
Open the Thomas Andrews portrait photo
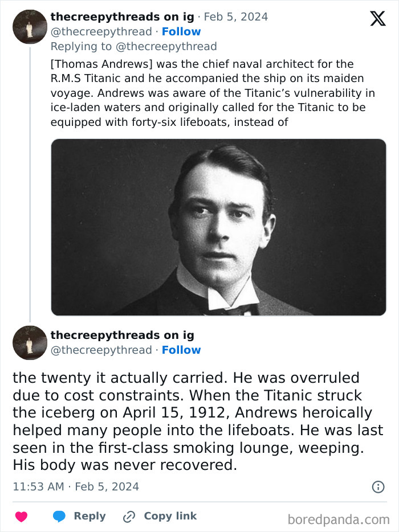[x=218, y=227]
